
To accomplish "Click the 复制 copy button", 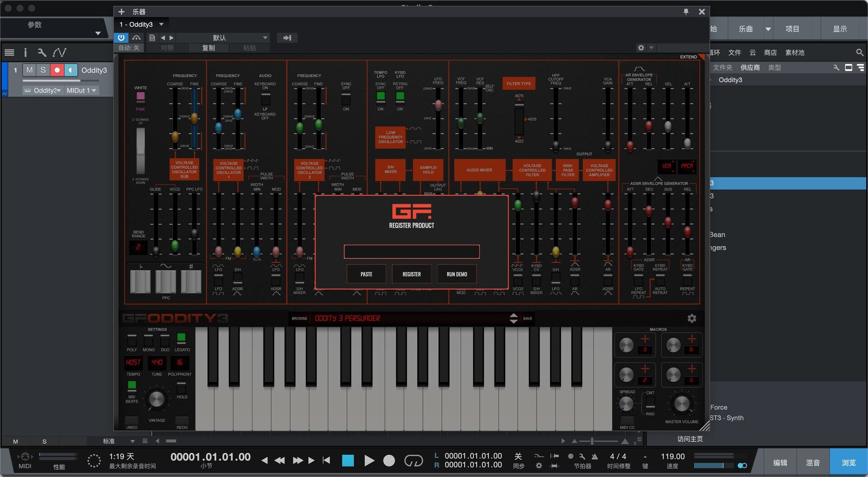I will pyautogui.click(x=208, y=47).
